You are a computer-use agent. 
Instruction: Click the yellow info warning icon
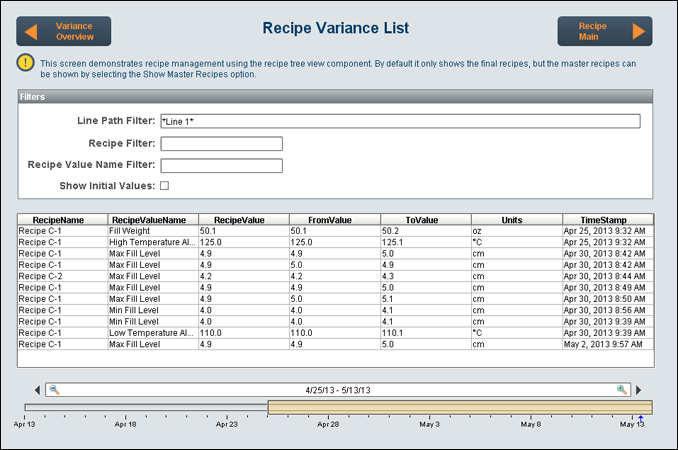tap(25, 64)
